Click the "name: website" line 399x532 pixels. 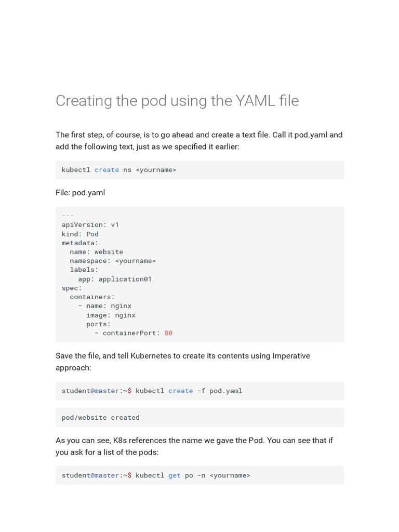coord(97,252)
